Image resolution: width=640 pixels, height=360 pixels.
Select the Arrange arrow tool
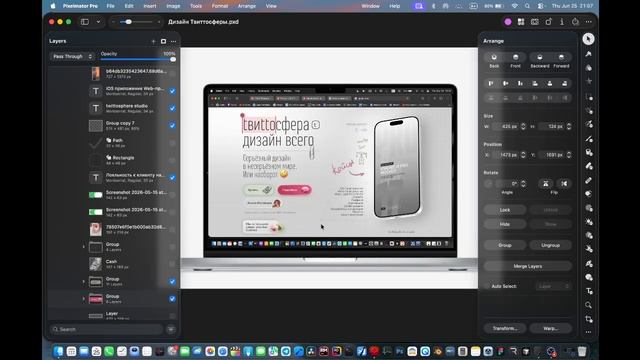tap(588, 39)
